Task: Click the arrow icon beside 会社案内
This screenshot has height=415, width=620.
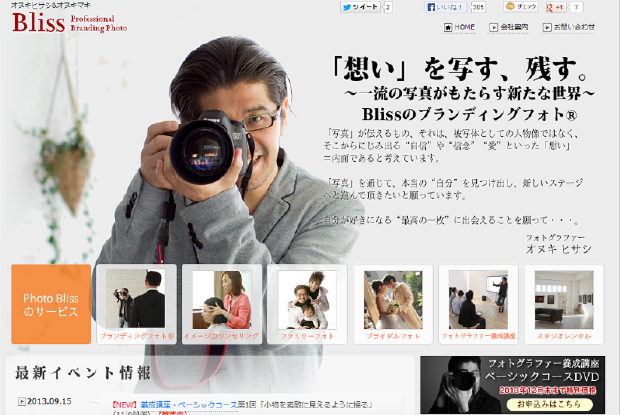Action: tap(493, 27)
